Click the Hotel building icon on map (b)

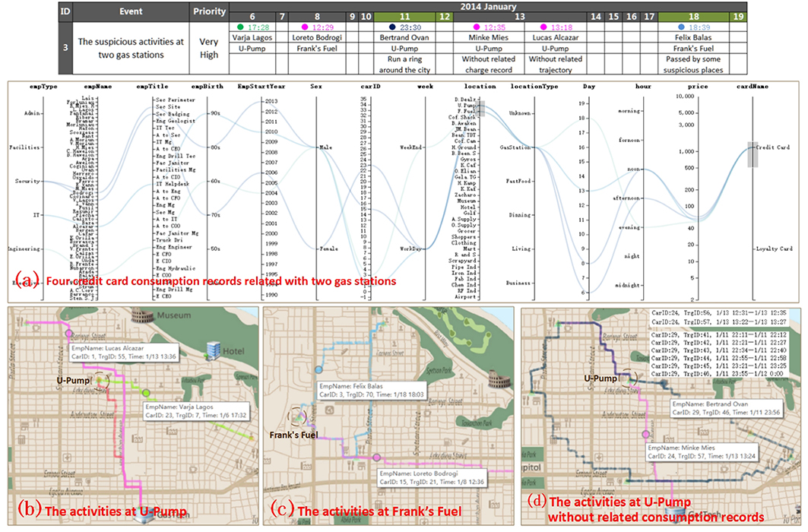(213, 350)
